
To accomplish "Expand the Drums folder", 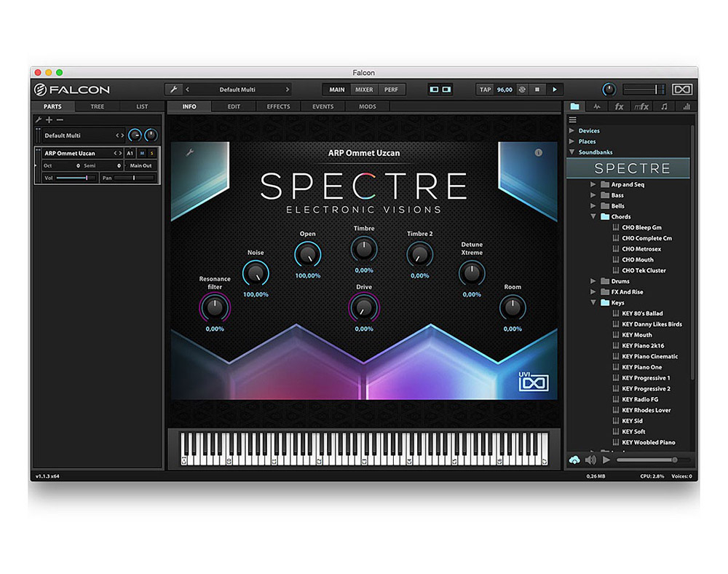I will pyautogui.click(x=593, y=280).
